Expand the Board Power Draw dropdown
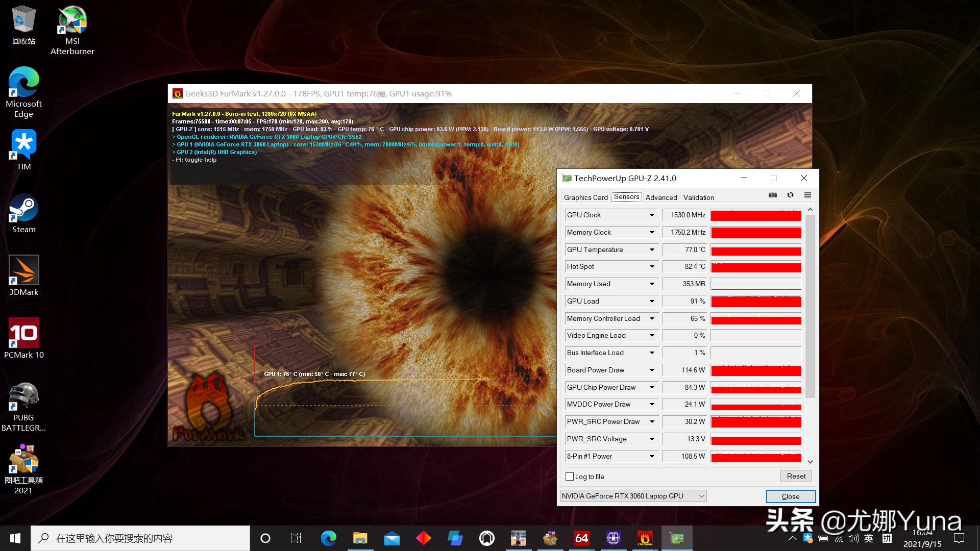 [652, 370]
